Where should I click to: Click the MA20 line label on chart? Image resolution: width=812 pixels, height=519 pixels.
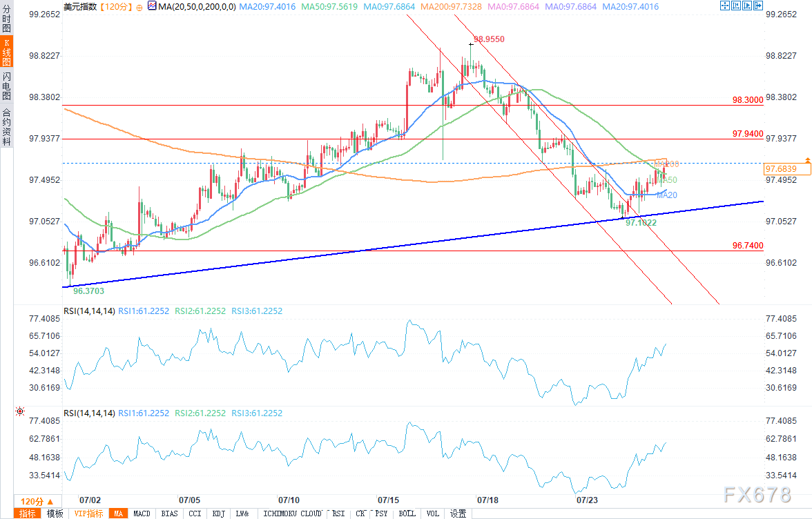click(x=667, y=195)
